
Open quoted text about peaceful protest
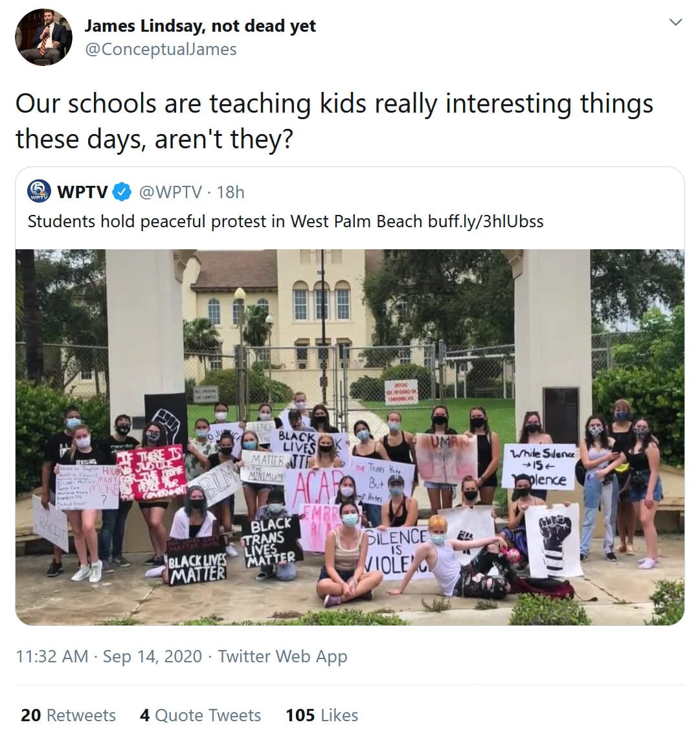pyautogui.click(x=227, y=221)
